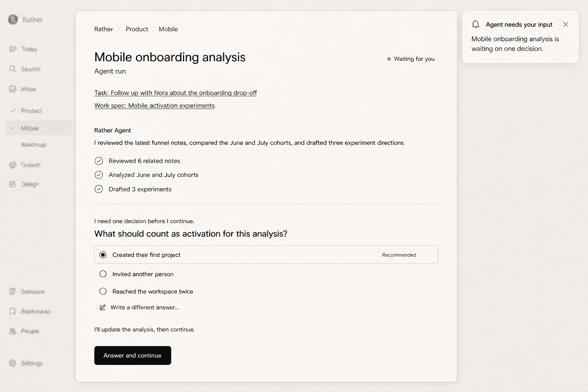Go to Design in the sidebar
This screenshot has height=392, width=588.
[x=30, y=184]
